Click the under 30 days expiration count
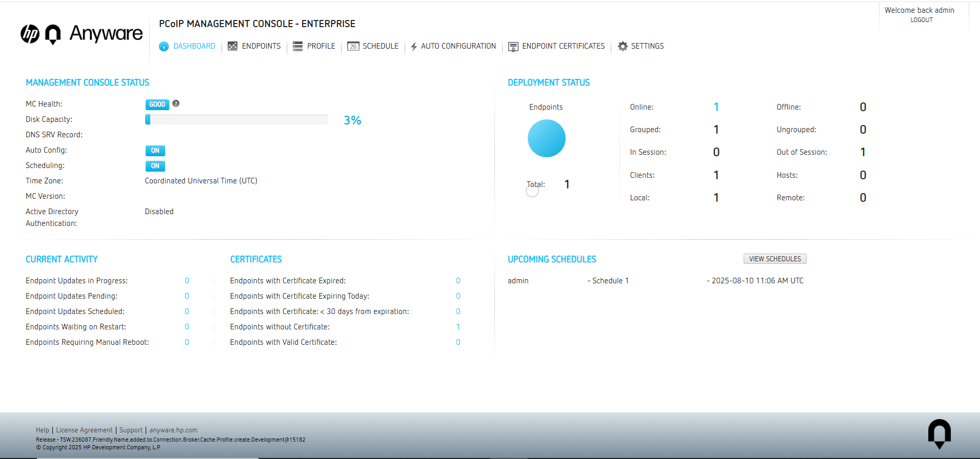This screenshot has width=980, height=459. coord(458,311)
